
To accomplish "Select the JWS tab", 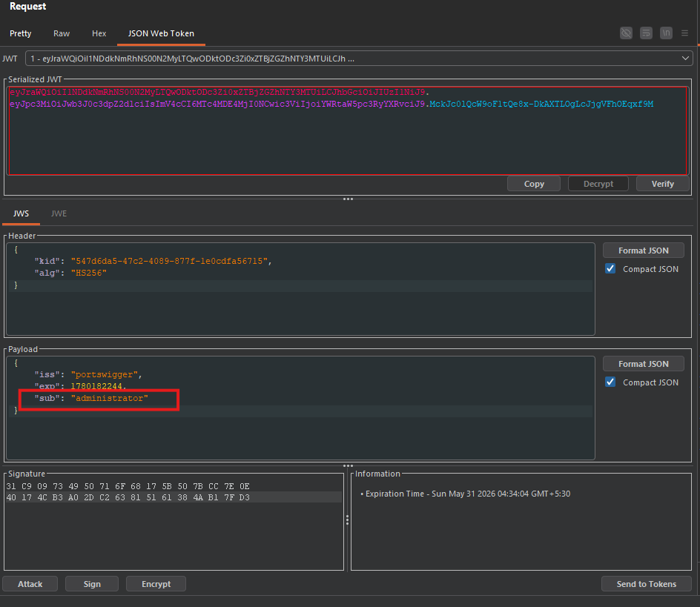I will [21, 213].
